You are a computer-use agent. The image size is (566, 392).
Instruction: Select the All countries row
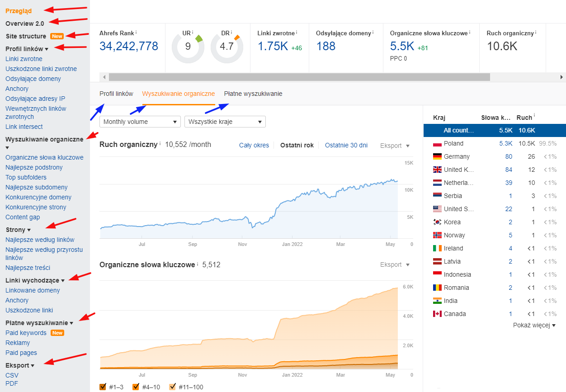495,130
